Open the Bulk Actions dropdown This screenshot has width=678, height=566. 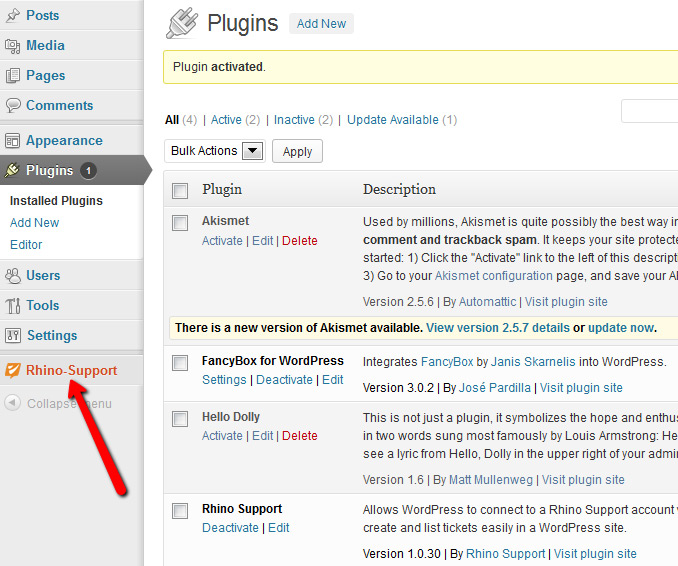214,151
